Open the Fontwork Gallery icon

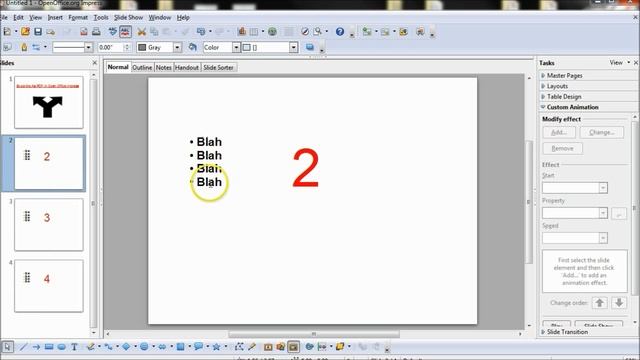pos(268,347)
